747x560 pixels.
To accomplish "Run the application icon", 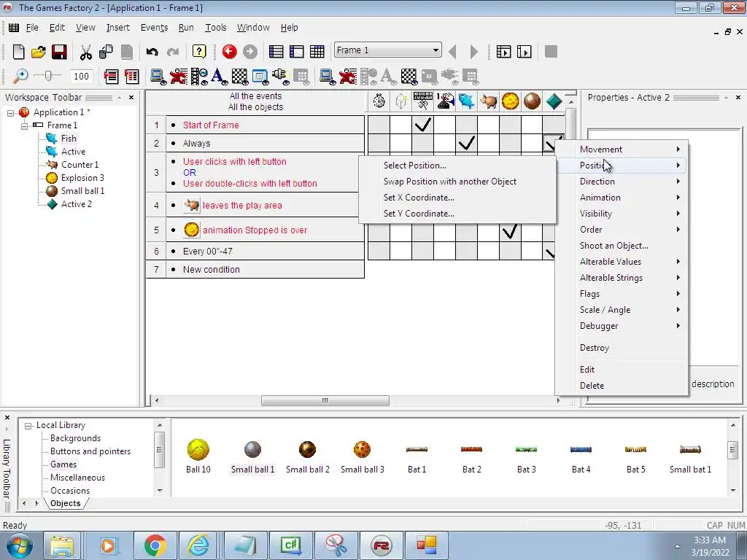I will point(503,52).
